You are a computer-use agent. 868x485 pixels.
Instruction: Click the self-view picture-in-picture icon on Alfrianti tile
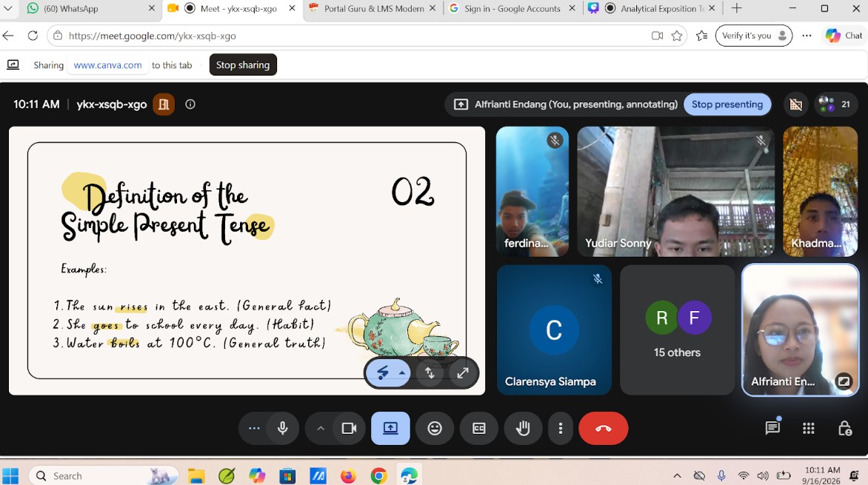pyautogui.click(x=843, y=381)
